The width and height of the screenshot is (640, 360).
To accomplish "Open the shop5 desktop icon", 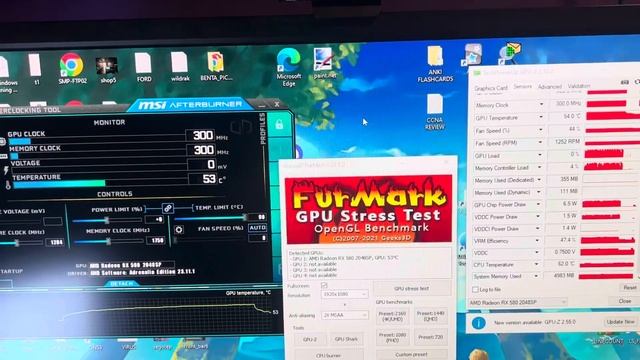I will click(107, 69).
